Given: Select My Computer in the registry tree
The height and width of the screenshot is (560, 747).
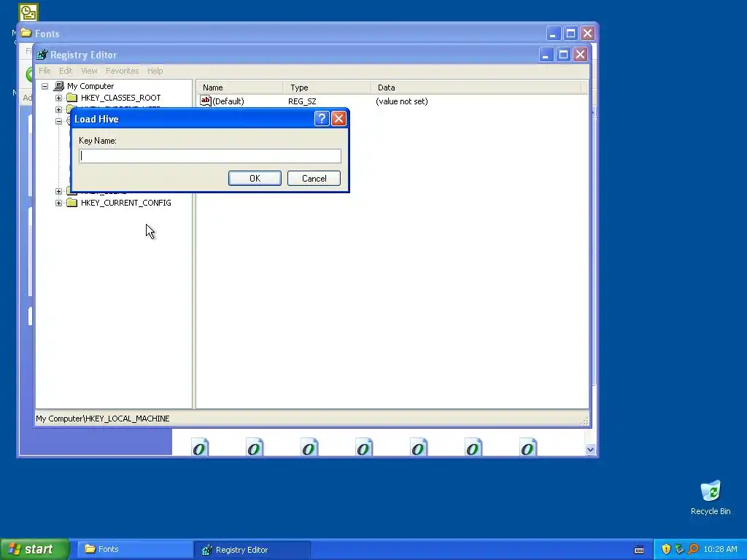Looking at the screenshot, I should (x=90, y=86).
